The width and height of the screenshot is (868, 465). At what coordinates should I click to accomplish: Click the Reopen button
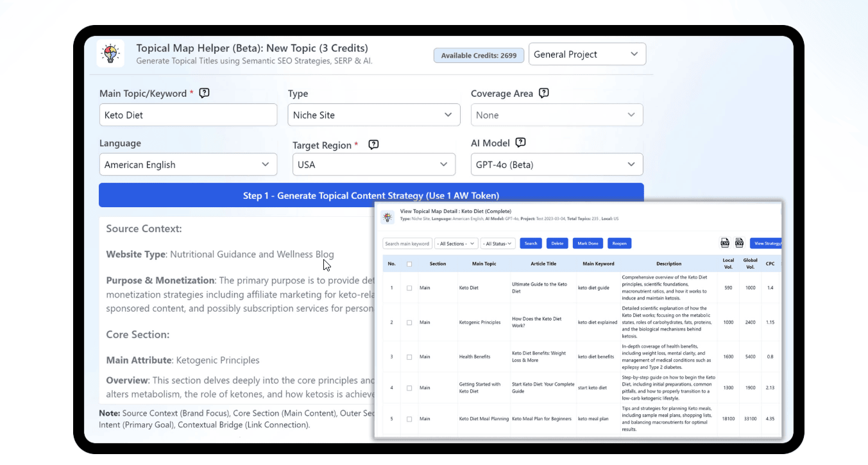(619, 244)
